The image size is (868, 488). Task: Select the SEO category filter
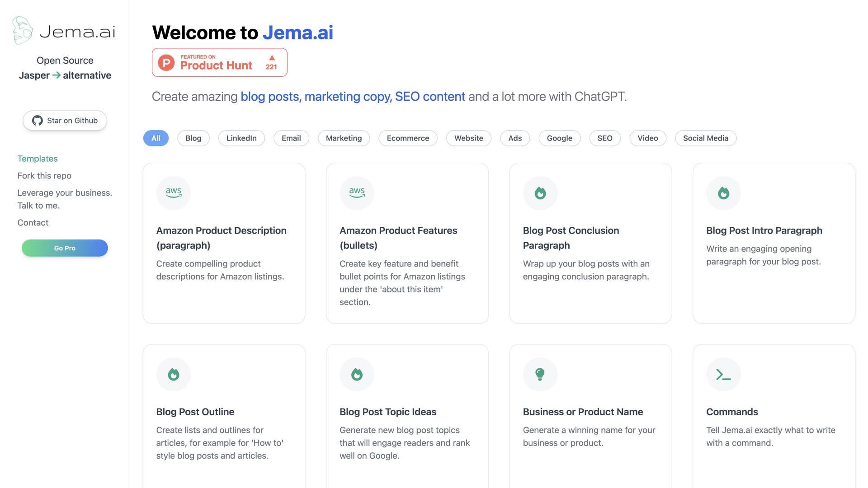(604, 138)
